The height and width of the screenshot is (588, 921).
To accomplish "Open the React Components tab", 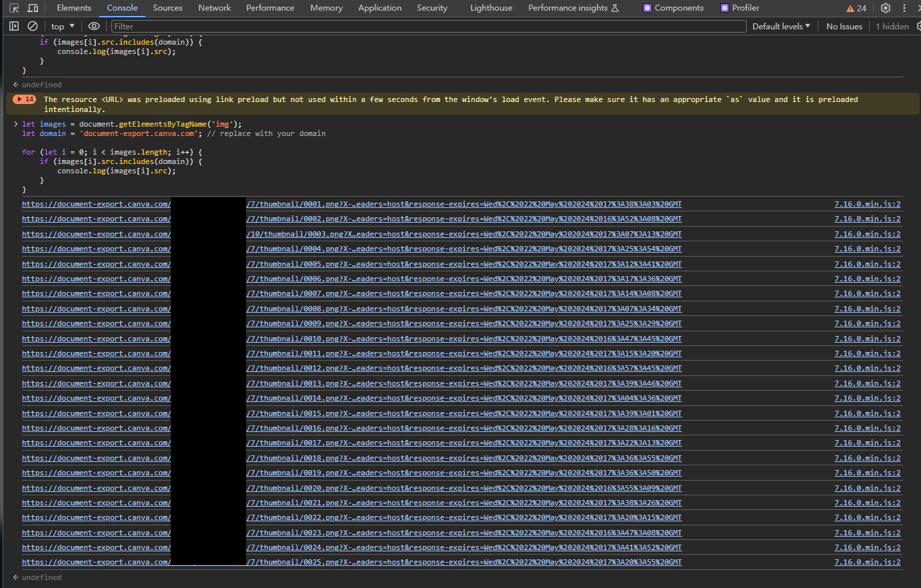I will 673,8.
